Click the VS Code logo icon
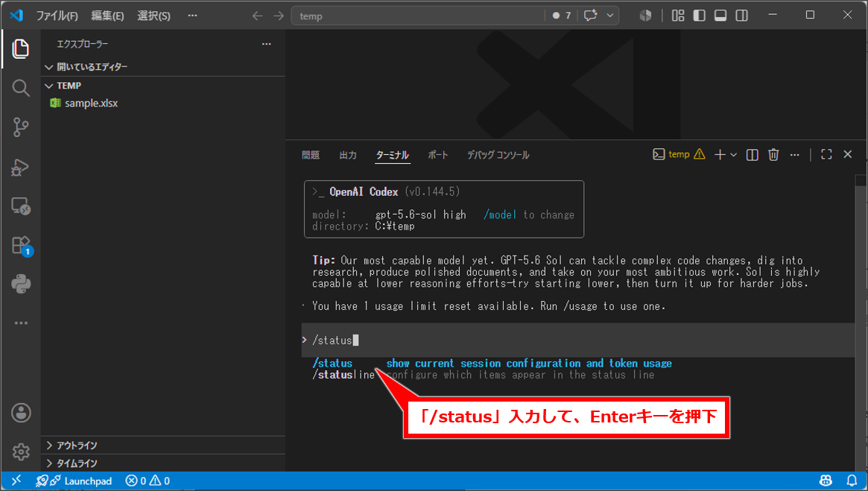 16,16
